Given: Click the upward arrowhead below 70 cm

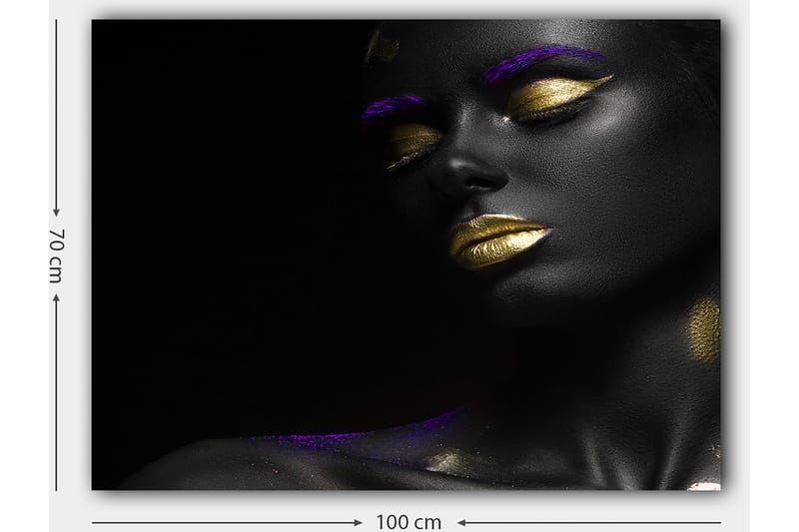Looking at the screenshot, I should tap(56, 296).
